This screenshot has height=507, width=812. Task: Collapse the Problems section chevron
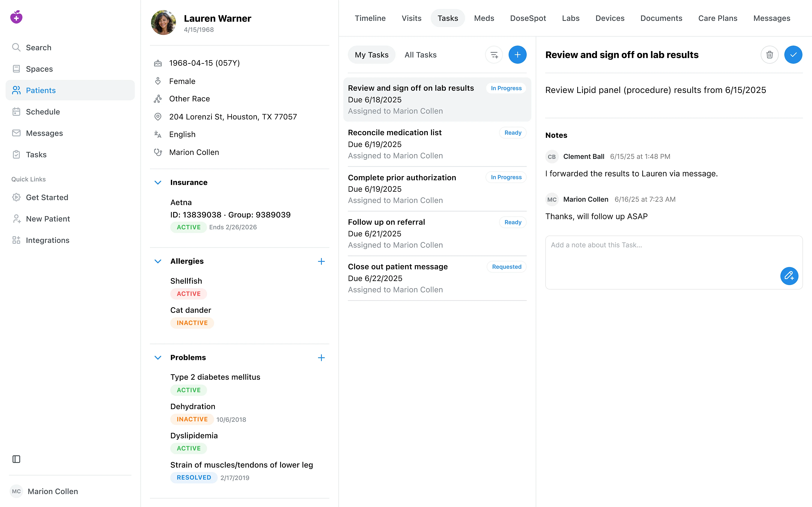[158, 358]
